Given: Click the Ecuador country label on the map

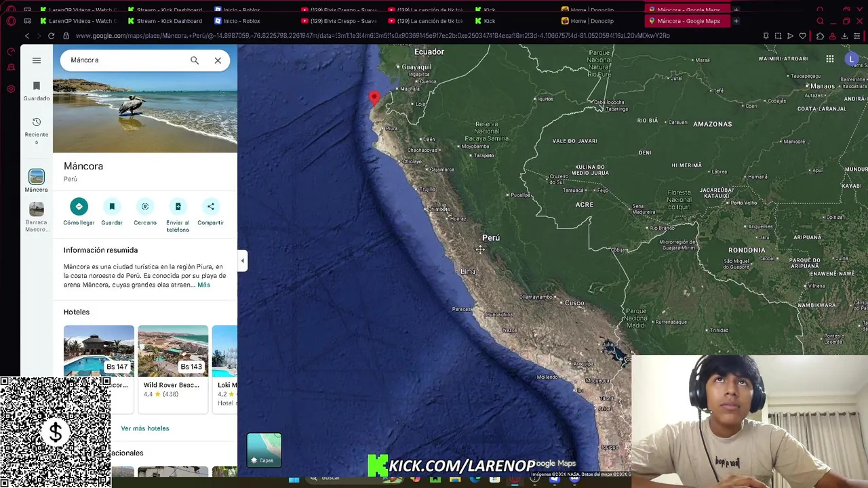Looking at the screenshot, I should 429,52.
